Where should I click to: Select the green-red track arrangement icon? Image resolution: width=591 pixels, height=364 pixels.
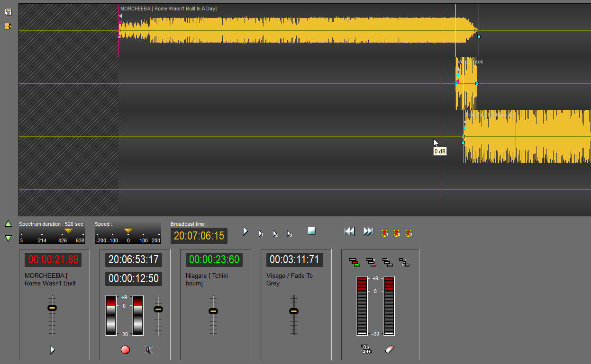pos(354,262)
